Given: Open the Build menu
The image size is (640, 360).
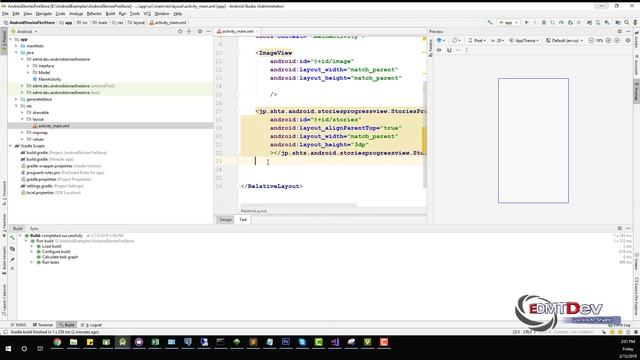Looking at the screenshot, I should click(110, 14).
